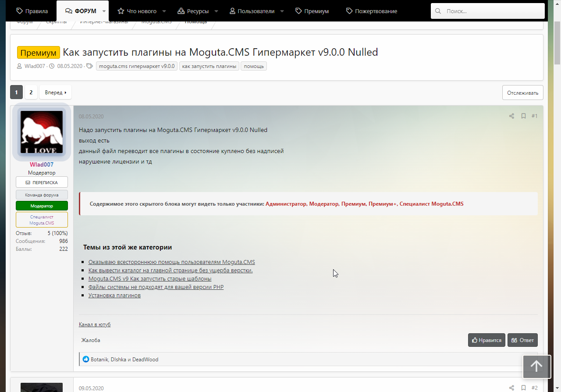
Task: Click tag как запустить плагины
Action: pyautogui.click(x=209, y=66)
